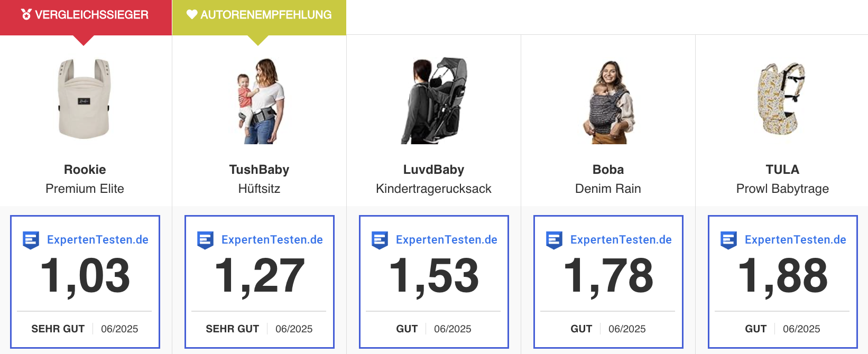Viewport: 868px width, 354px height.
Task: Click the LuvdBaby Kindertragerucksack product name
Action: pos(433,179)
